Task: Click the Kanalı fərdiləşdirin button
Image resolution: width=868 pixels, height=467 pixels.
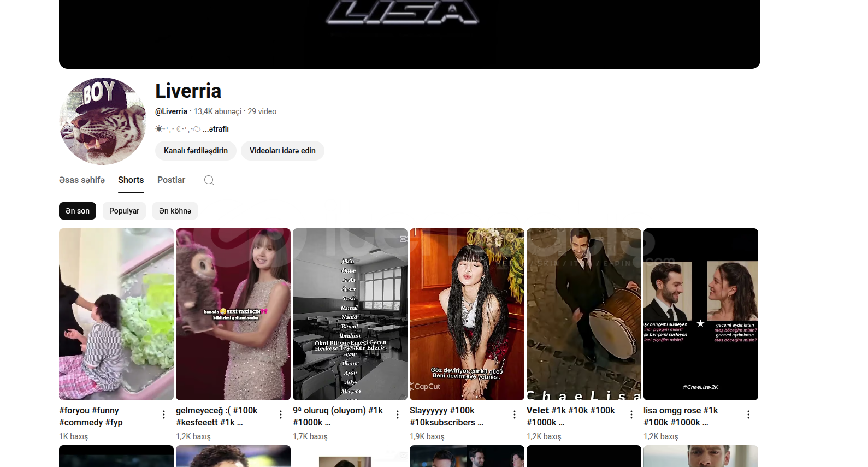Action: [x=196, y=151]
